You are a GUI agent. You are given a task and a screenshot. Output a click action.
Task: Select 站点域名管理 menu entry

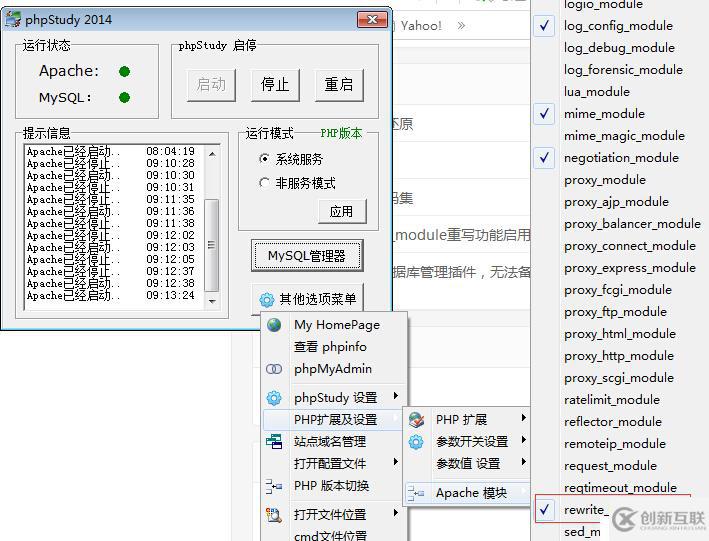point(330,441)
